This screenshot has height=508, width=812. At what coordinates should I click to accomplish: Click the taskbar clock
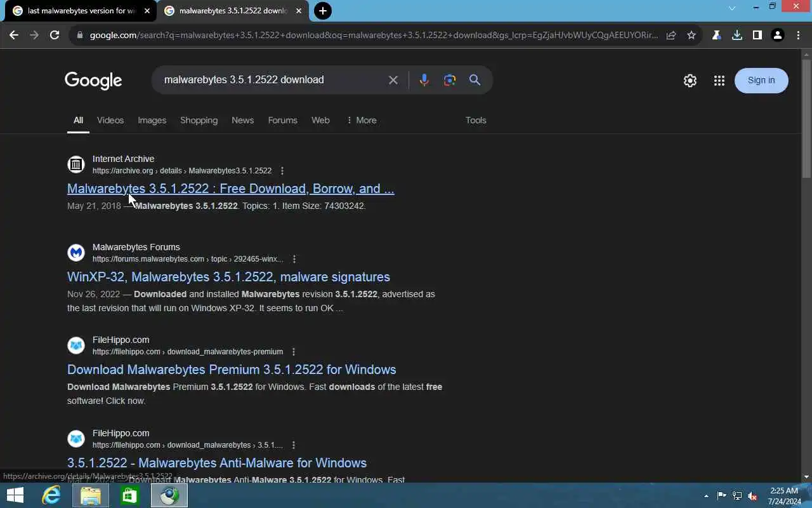[x=783, y=496]
